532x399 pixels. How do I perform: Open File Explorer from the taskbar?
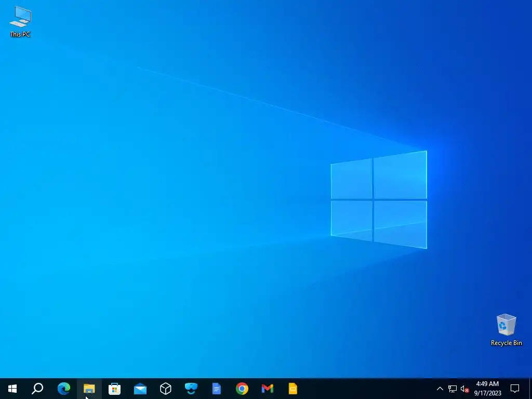[89, 389]
